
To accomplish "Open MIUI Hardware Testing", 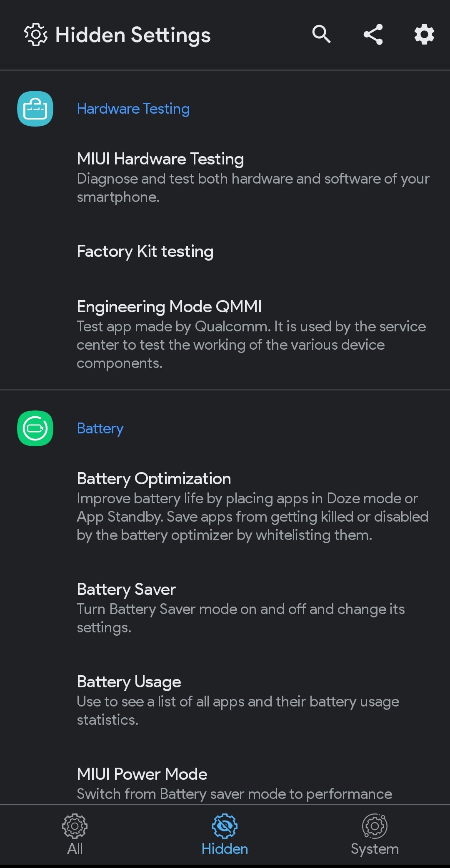I will point(160,159).
